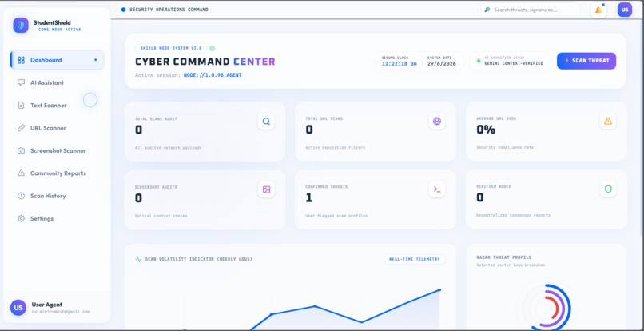Click the Scan Volatility Indicator pulse icon

[x=138, y=260]
